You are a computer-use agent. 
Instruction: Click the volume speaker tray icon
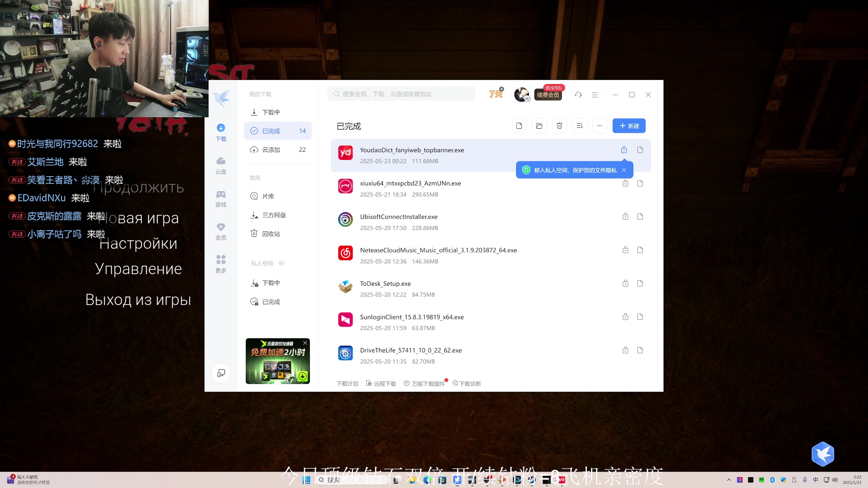click(x=835, y=480)
